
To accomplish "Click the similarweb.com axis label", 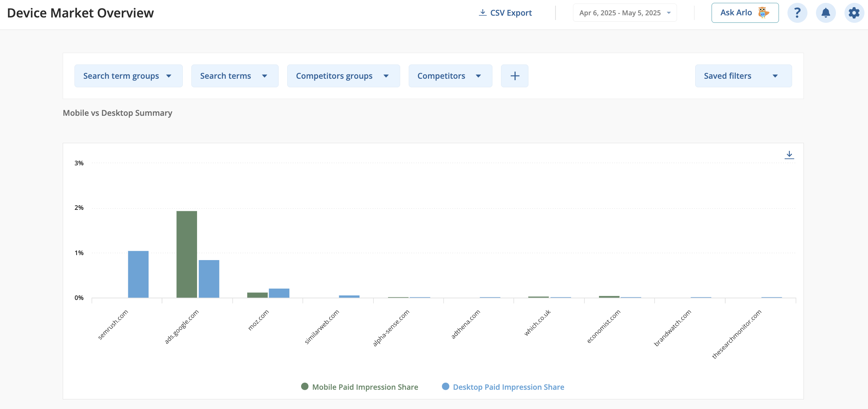I will point(322,327).
